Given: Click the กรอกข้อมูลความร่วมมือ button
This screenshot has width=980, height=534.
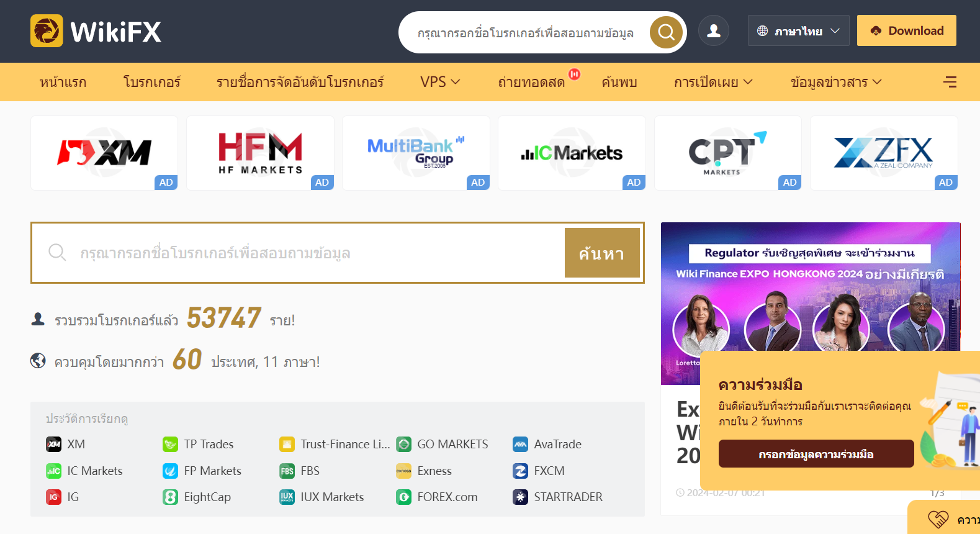Looking at the screenshot, I should (x=816, y=454).
